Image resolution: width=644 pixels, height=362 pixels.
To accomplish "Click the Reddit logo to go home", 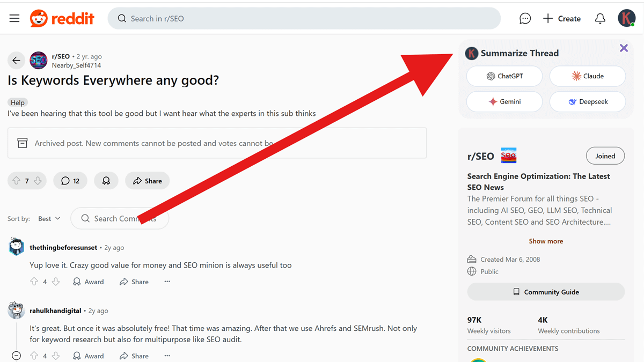I will [x=62, y=19].
